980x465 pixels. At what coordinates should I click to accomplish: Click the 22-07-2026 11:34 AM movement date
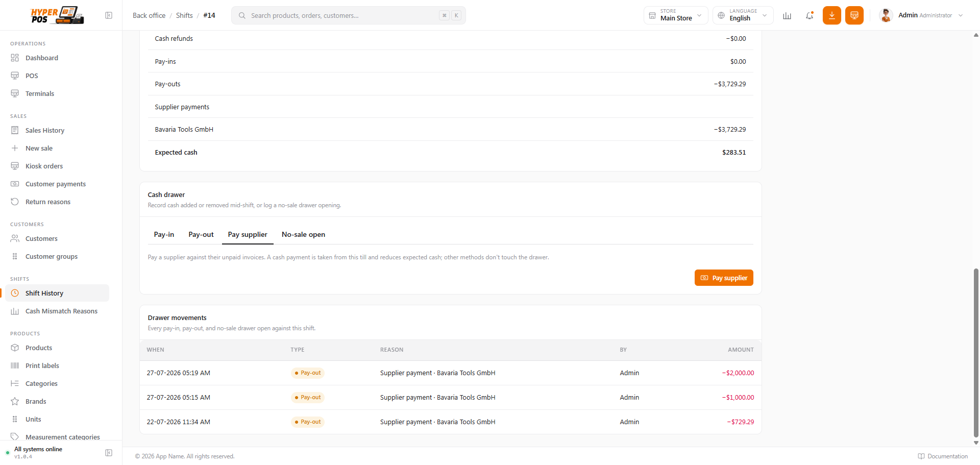pyautogui.click(x=179, y=422)
